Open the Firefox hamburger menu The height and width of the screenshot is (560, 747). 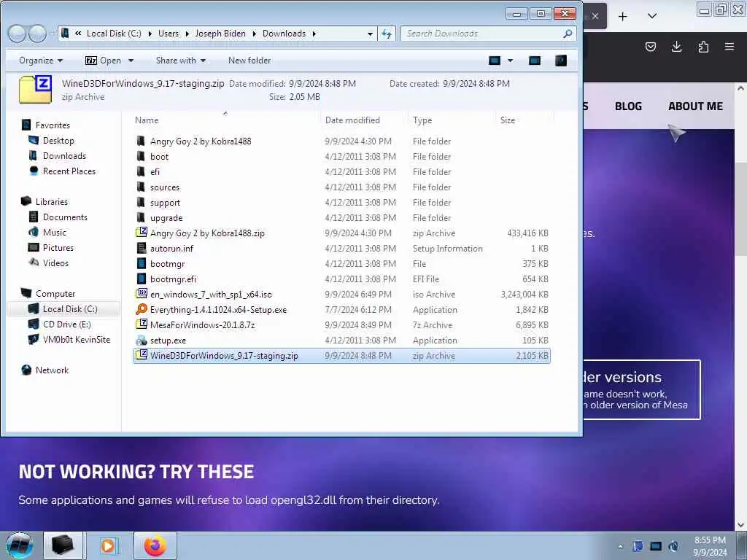(729, 46)
